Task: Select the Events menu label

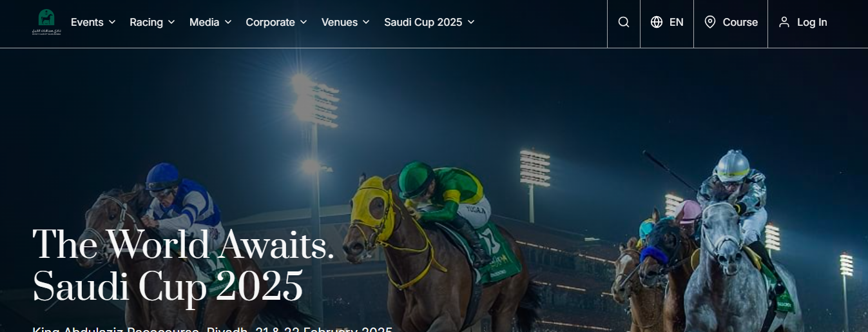Action: (x=87, y=23)
